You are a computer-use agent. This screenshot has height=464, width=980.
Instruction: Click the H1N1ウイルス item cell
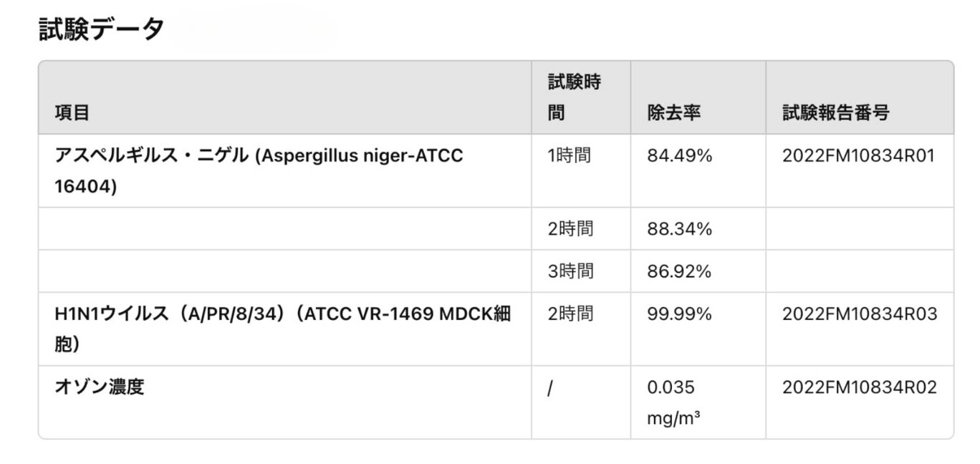283,329
